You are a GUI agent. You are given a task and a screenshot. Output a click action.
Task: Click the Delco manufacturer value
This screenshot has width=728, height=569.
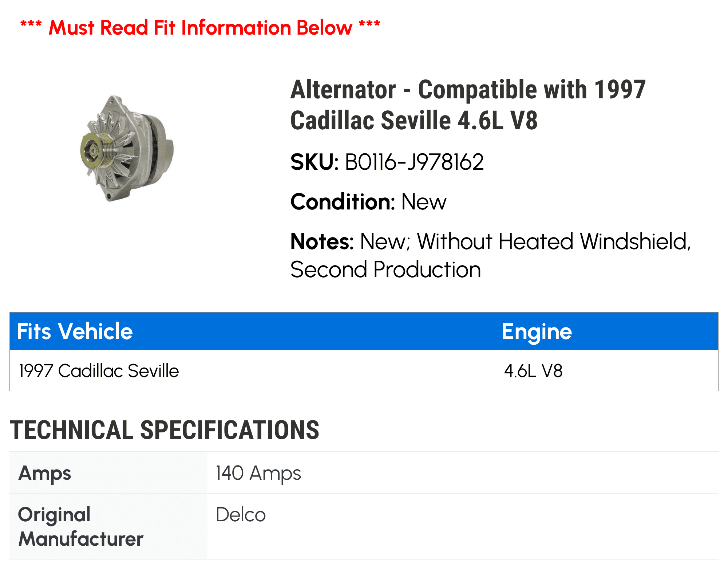pos(241,515)
